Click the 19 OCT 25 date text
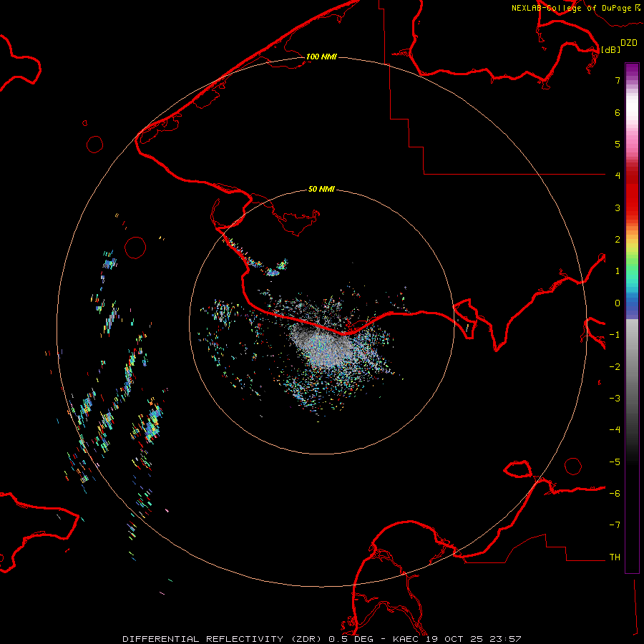 click(x=455, y=639)
